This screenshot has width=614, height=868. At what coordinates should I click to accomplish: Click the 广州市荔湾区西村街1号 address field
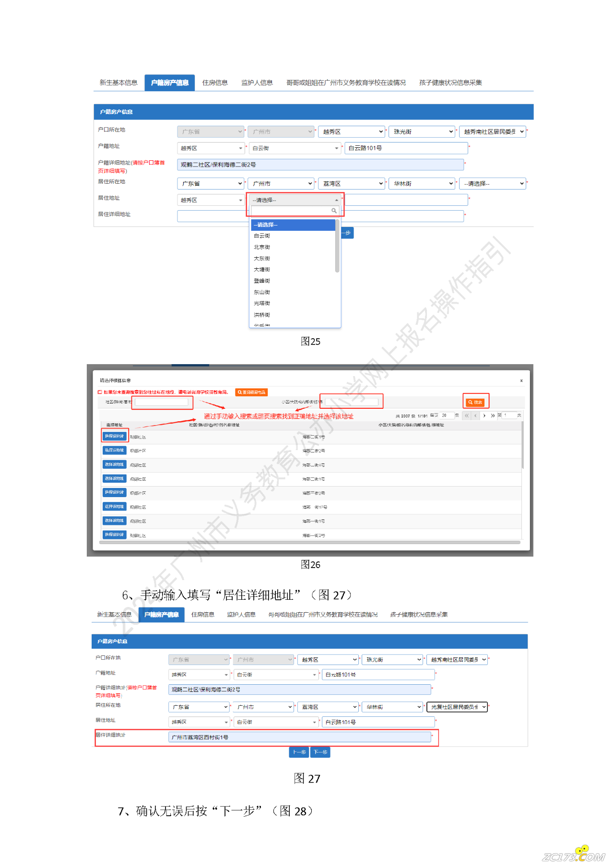[300, 737]
